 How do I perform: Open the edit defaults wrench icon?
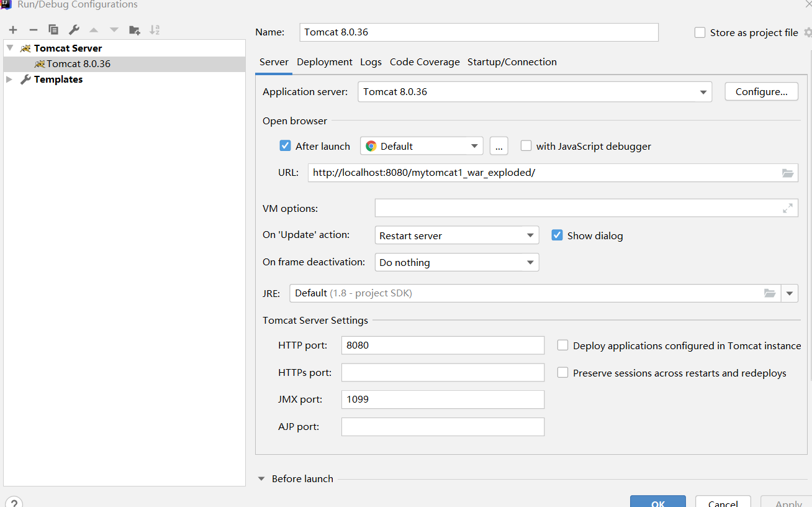(x=74, y=30)
